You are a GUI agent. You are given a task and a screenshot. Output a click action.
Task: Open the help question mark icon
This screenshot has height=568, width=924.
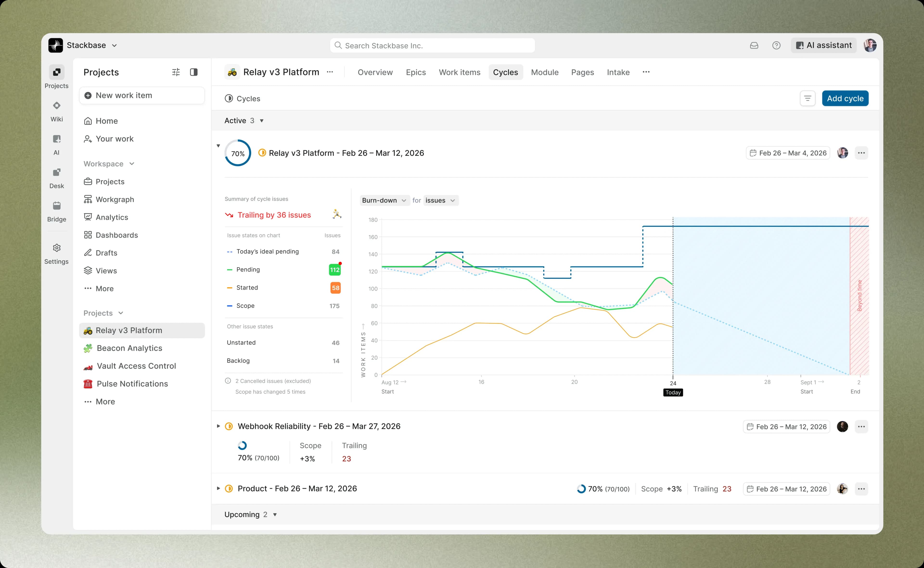pos(776,45)
